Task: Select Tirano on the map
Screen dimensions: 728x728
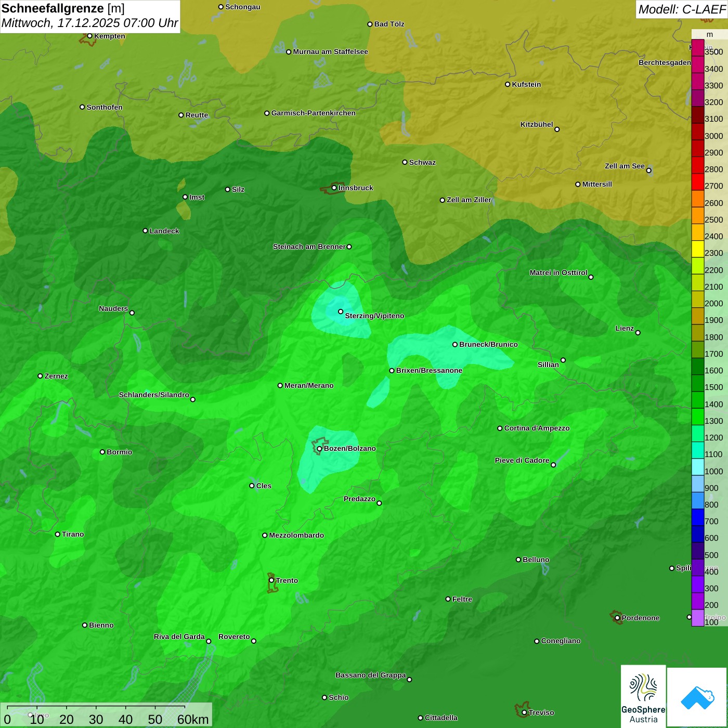Action: (70, 534)
